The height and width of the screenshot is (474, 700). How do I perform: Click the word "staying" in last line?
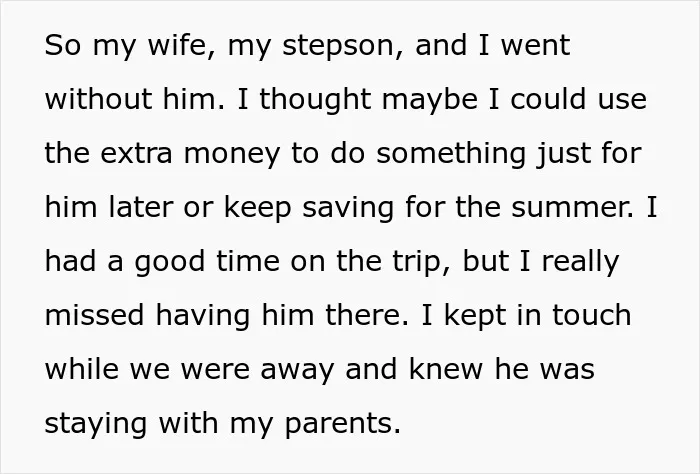pos(96,424)
